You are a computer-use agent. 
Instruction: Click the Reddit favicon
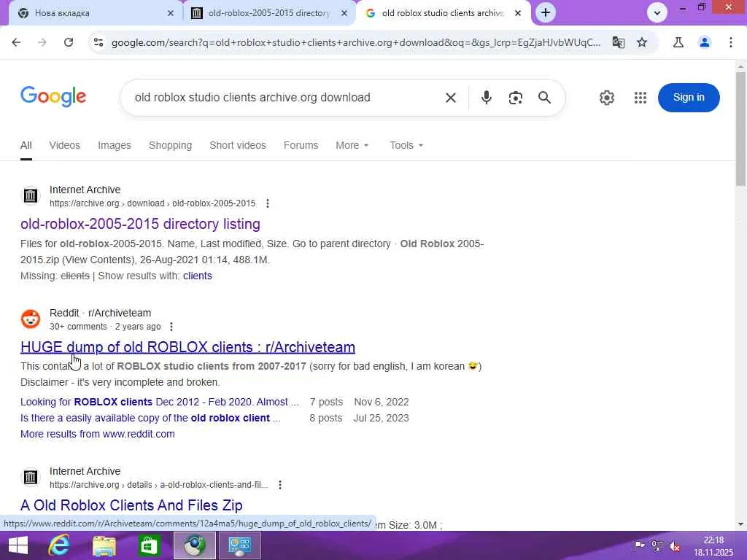click(x=31, y=319)
